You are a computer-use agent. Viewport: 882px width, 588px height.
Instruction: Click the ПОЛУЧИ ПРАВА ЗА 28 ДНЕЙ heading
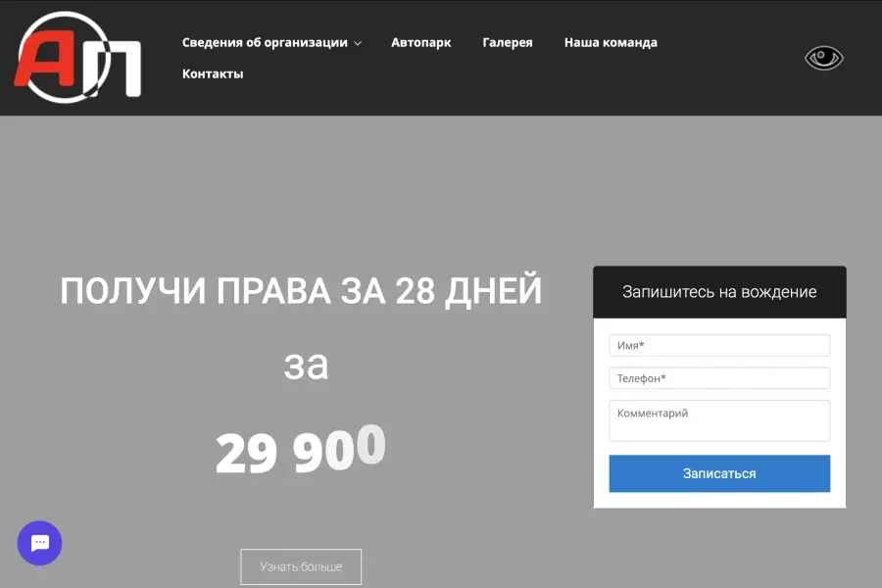301,292
